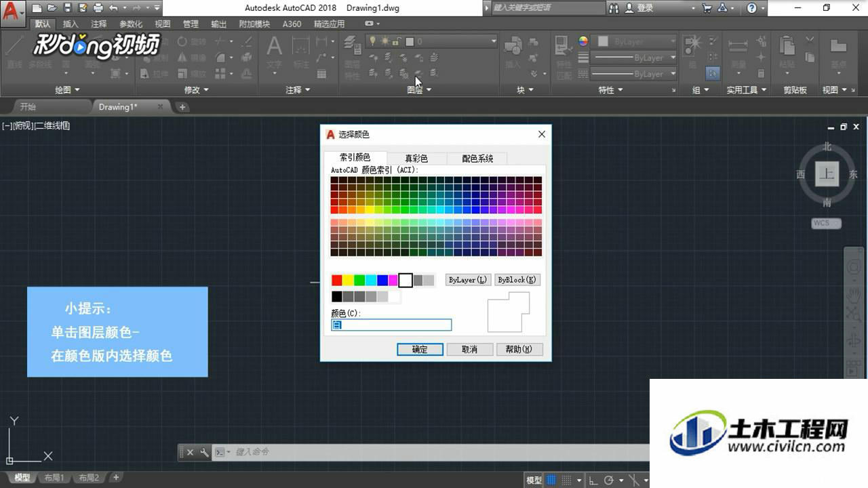The height and width of the screenshot is (488, 868).
Task: Switch to the 开始 document tab
Action: pyautogui.click(x=28, y=106)
